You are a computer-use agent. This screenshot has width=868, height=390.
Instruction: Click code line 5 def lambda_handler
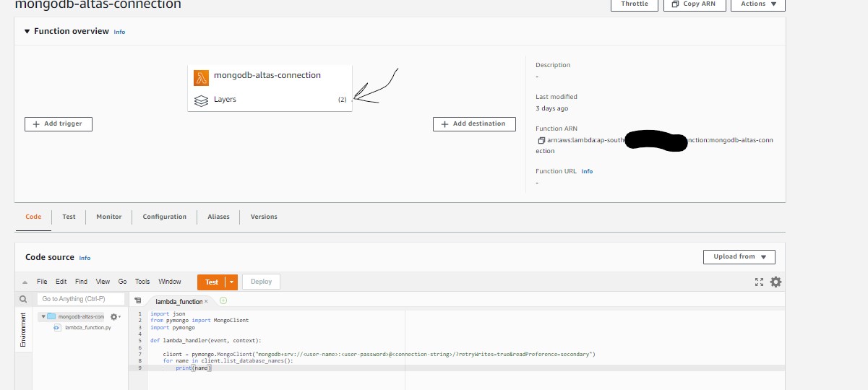coord(206,340)
